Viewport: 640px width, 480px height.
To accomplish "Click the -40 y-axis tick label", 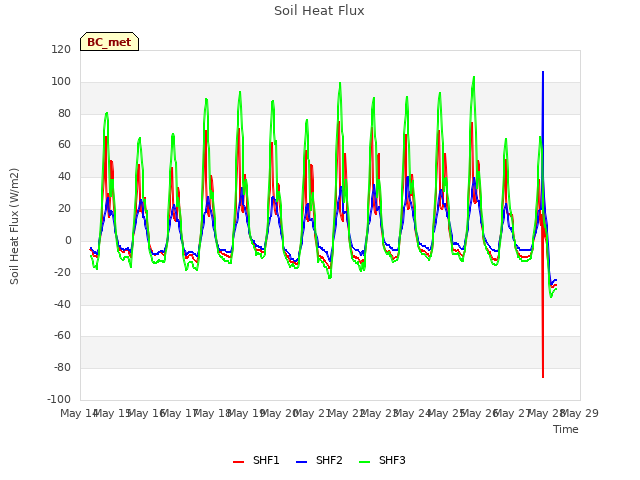I will (x=62, y=304).
